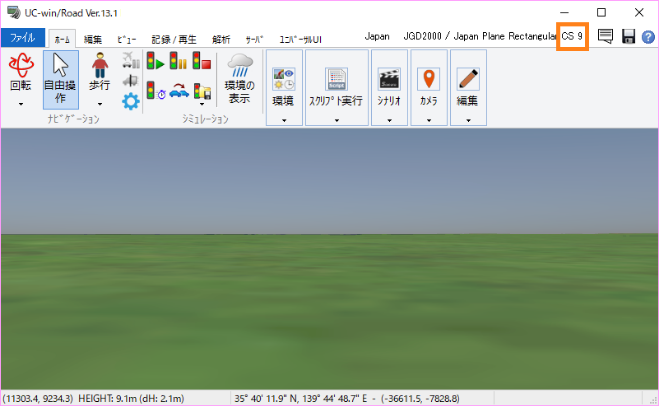The width and height of the screenshot is (659, 406).
Task: Expand the 編集 group dropdown arrow
Action: click(x=468, y=121)
